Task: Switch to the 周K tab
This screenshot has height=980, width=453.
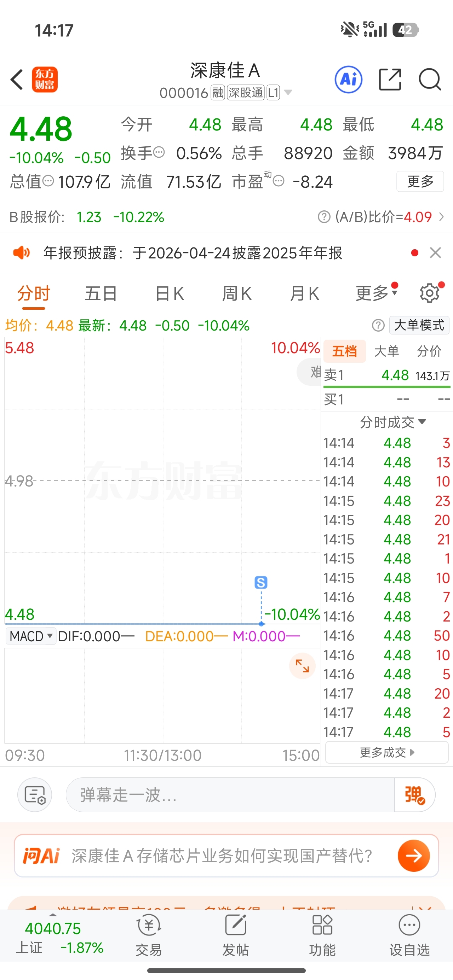Action: [237, 294]
